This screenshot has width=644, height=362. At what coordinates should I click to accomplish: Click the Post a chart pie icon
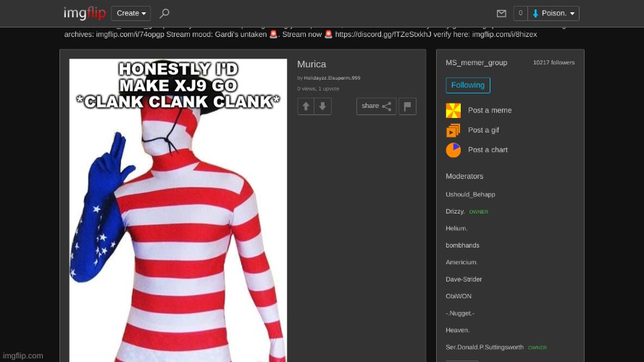tap(453, 150)
